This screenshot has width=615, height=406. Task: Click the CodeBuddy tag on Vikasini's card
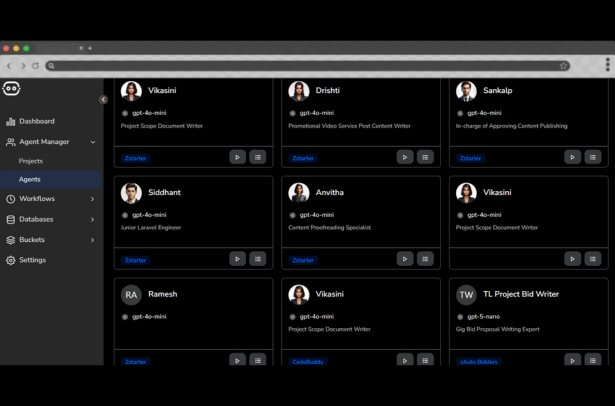pyautogui.click(x=308, y=362)
